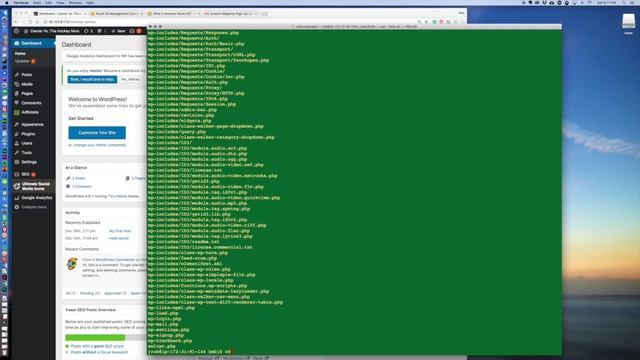
Task: Click the Yoast SEO green score bar
Action: tap(95, 338)
